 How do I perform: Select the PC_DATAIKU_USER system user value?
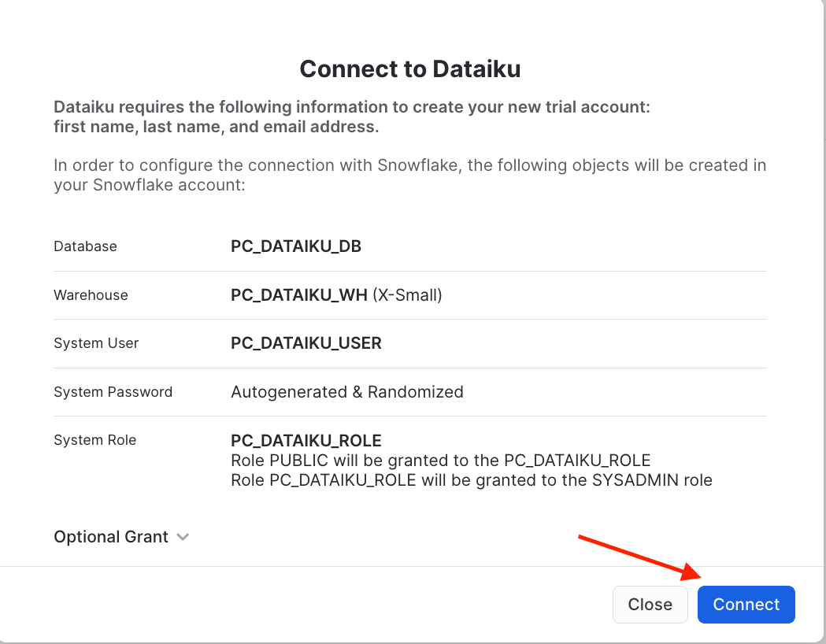click(306, 343)
